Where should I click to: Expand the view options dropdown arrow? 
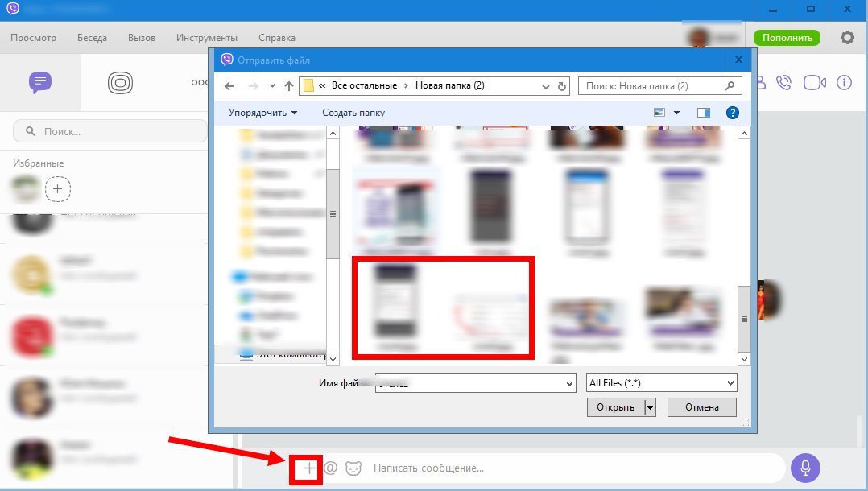pyautogui.click(x=676, y=113)
